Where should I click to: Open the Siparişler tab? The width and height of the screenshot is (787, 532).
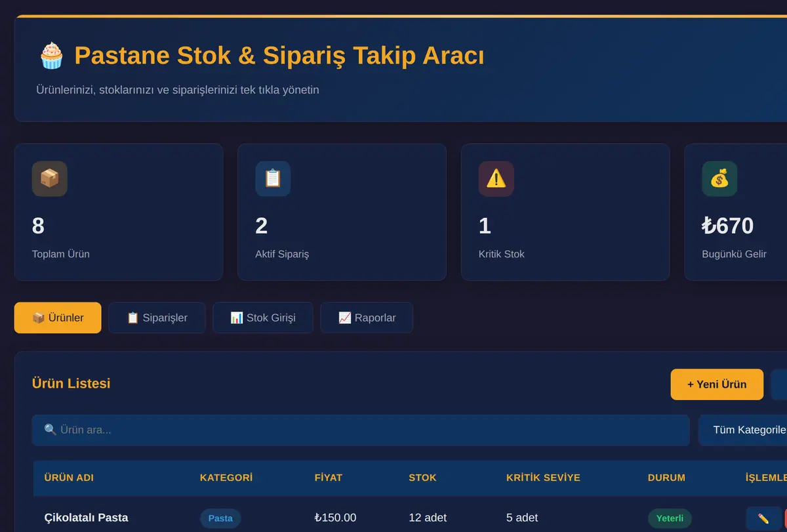click(157, 317)
